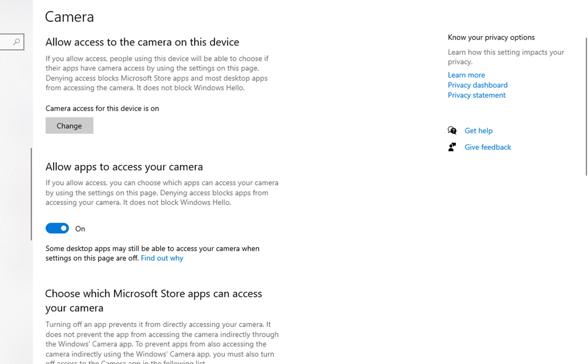Click the On label beside the camera toggle
This screenshot has width=588, height=364.
(x=80, y=229)
